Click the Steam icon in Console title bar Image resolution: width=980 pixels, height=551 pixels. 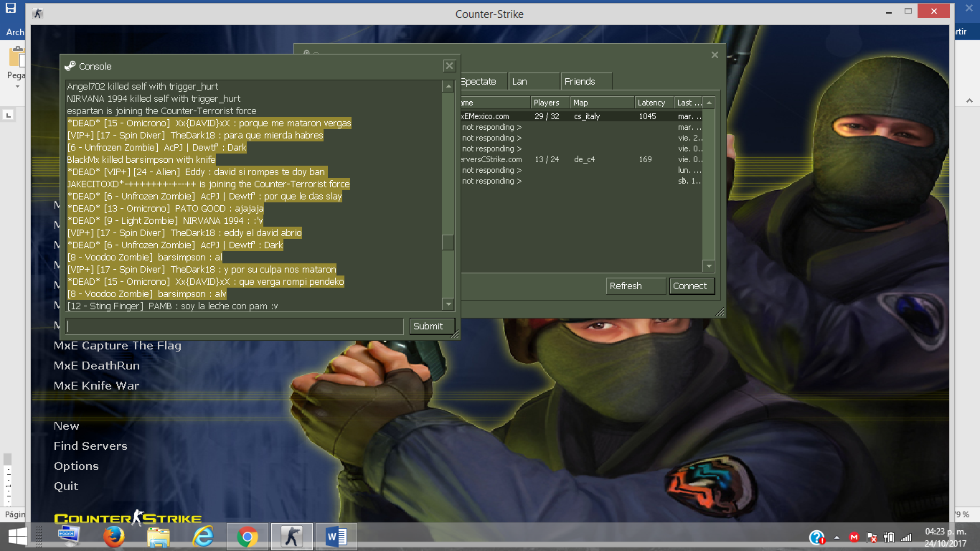pyautogui.click(x=70, y=66)
